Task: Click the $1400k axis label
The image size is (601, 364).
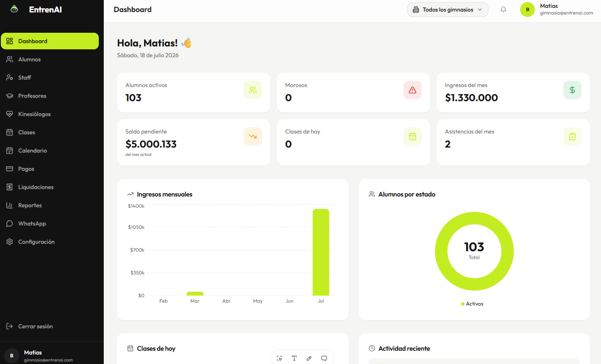Action: click(x=136, y=206)
